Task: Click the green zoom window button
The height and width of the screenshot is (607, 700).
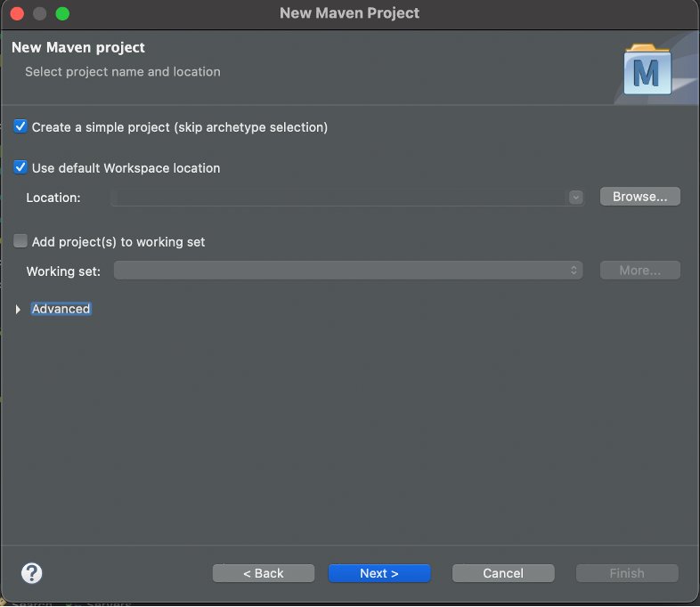Action: [x=62, y=13]
